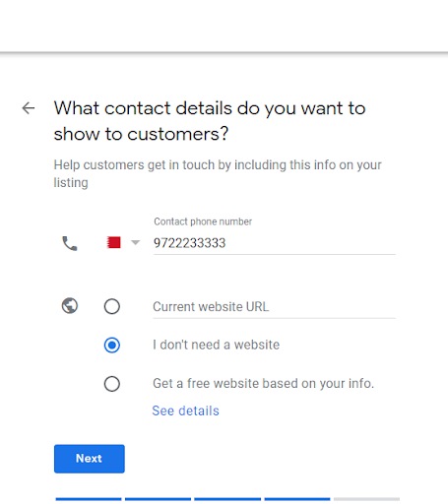Open the See details link
The image size is (448, 504).
(185, 410)
